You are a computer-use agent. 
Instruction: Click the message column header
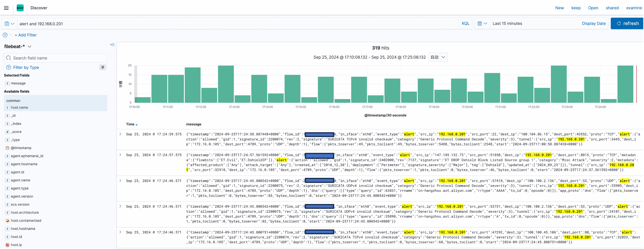(193, 124)
